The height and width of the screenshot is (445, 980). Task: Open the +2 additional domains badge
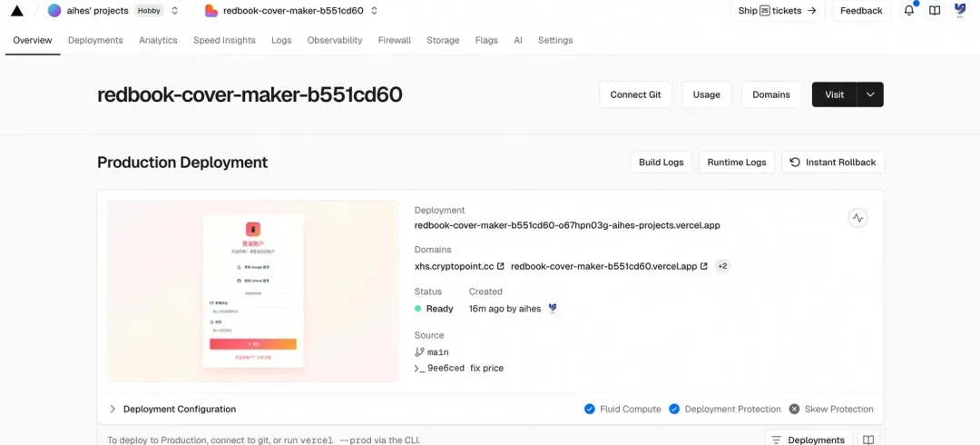(x=722, y=266)
